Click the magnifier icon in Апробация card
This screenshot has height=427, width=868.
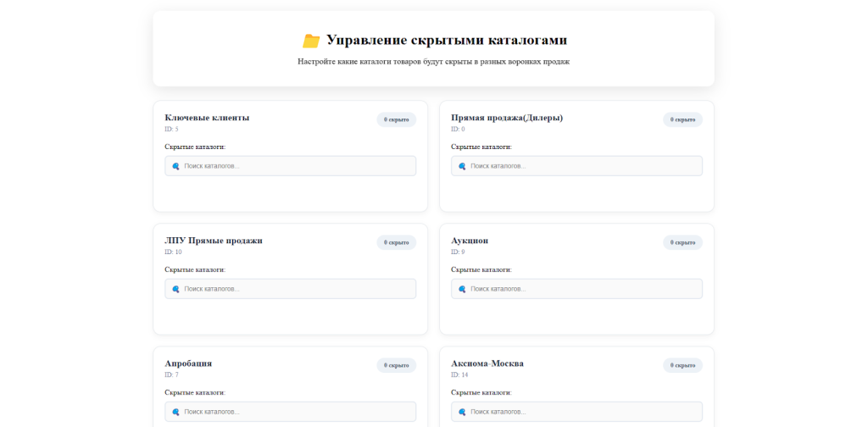coord(175,412)
